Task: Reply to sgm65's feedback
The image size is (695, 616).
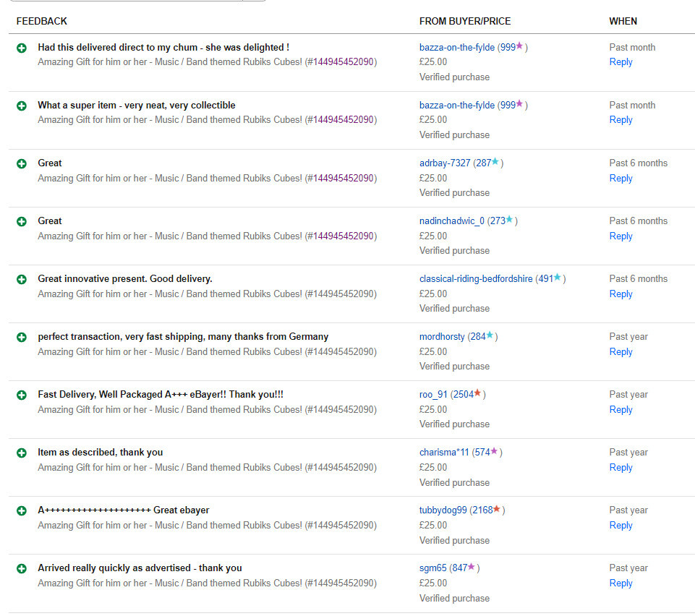Action: 621,583
